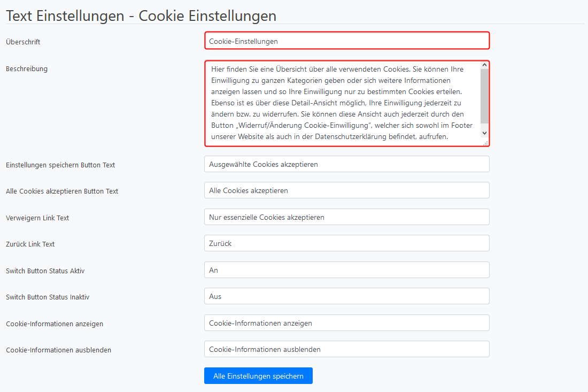Click the textarea scrollbar down arrow
The width and height of the screenshot is (588, 392).
[x=484, y=133]
